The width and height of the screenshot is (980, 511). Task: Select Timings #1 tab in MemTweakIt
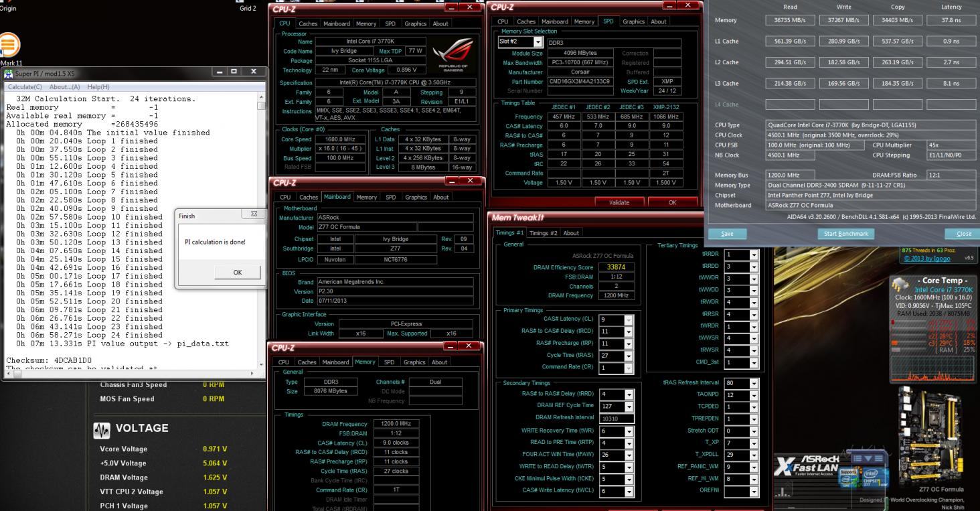click(510, 233)
